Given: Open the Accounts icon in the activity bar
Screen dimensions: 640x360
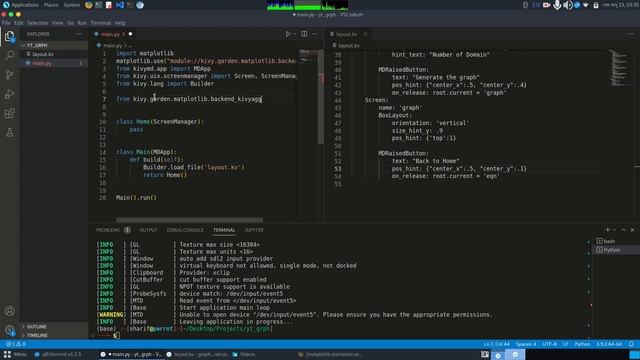Looking at the screenshot, I should pos(9,311).
